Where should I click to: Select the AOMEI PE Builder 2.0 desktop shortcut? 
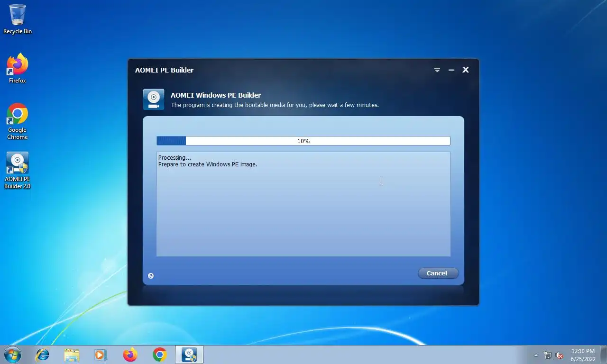[18, 171]
